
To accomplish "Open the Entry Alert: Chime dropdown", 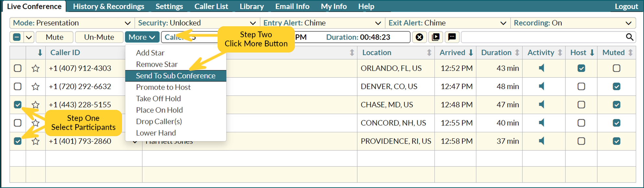I will click(x=322, y=23).
